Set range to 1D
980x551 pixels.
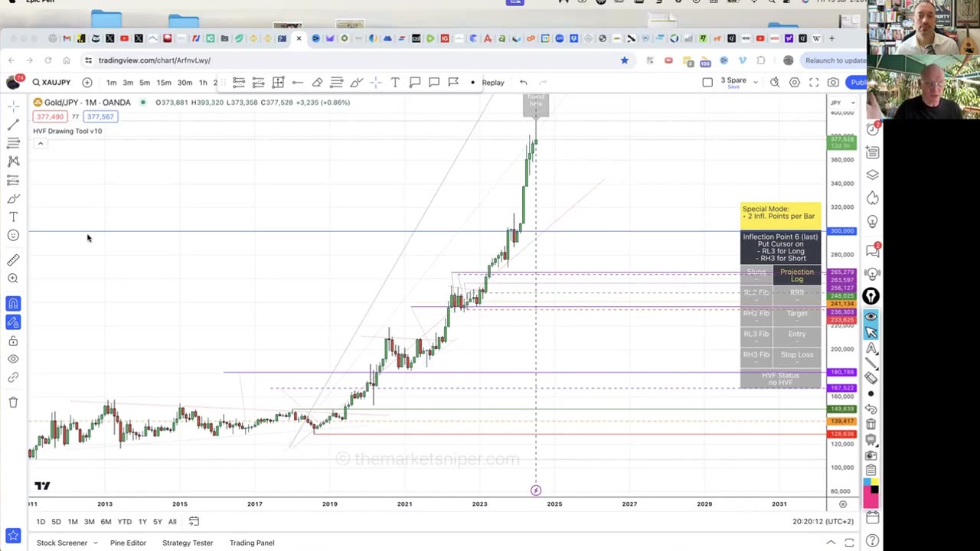point(41,522)
